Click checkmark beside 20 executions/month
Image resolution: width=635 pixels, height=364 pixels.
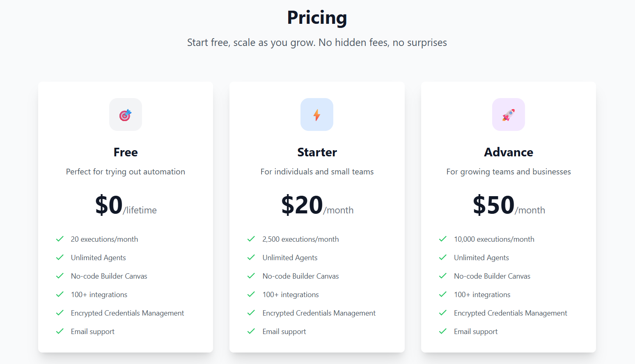(60, 239)
